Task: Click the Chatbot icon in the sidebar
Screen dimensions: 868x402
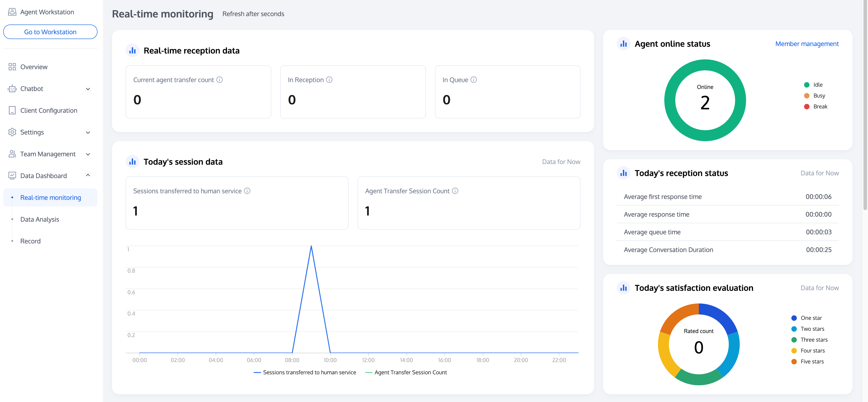Action: click(12, 88)
